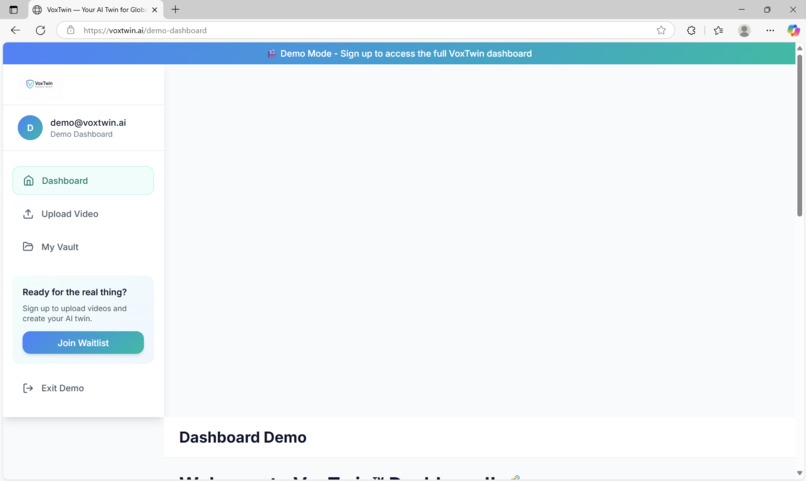806x481 pixels.
Task: View site information via the lock icon
Action: pos(71,30)
